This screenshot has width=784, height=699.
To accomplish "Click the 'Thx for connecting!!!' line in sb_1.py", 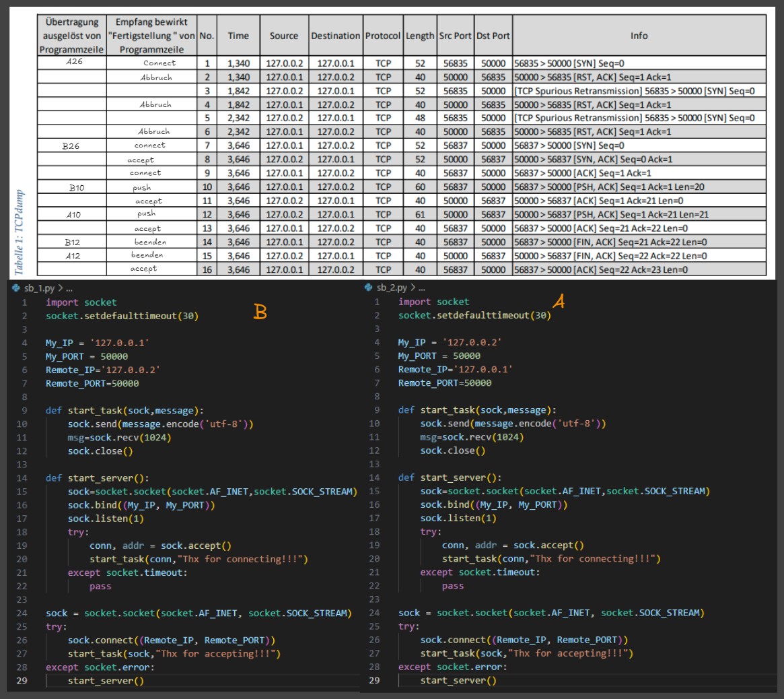I will coord(199,560).
